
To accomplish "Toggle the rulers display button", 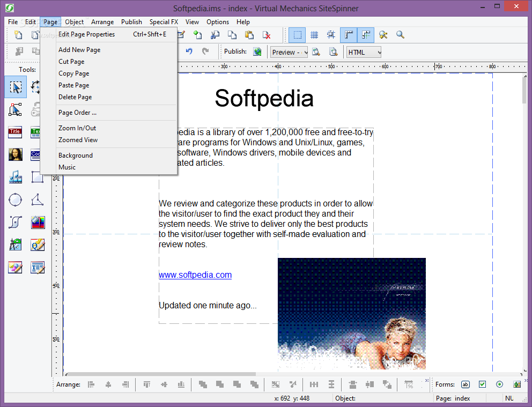I will pyautogui.click(x=349, y=35).
